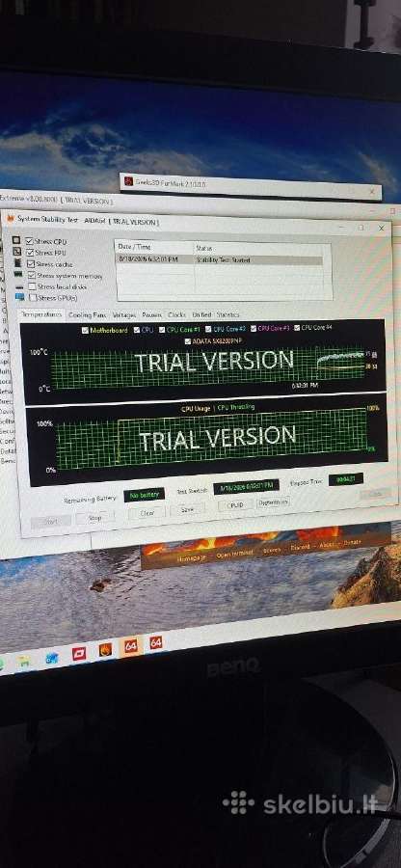Switch to the Clocks tab
The image size is (401, 868).
176,314
